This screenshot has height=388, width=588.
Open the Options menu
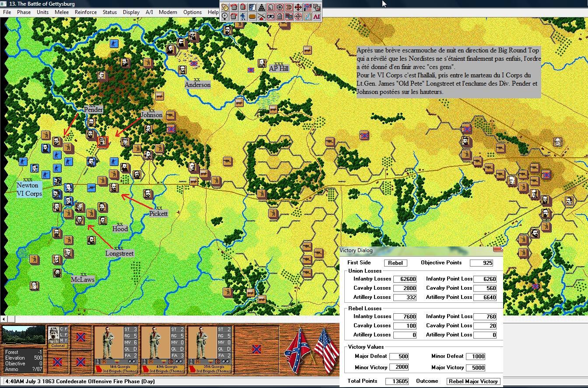click(192, 12)
